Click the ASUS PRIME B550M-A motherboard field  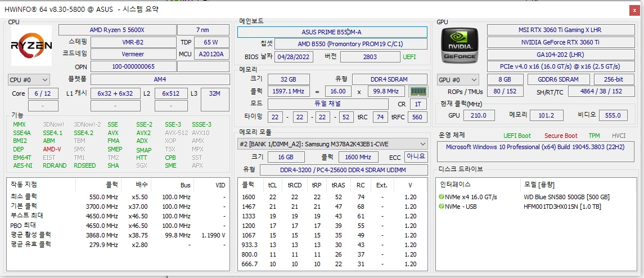point(332,32)
